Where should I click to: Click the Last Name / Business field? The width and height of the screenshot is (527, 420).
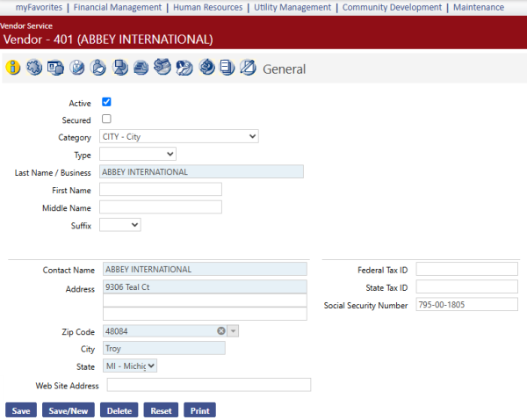(202, 171)
